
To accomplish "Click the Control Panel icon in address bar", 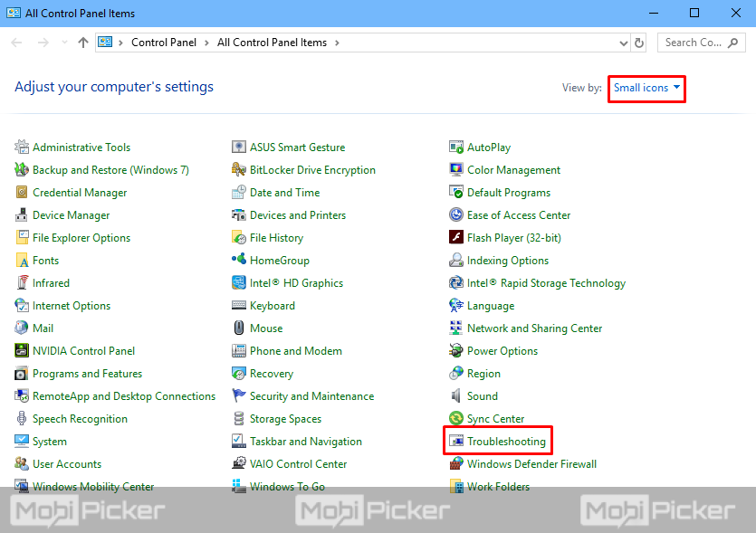I will point(105,42).
